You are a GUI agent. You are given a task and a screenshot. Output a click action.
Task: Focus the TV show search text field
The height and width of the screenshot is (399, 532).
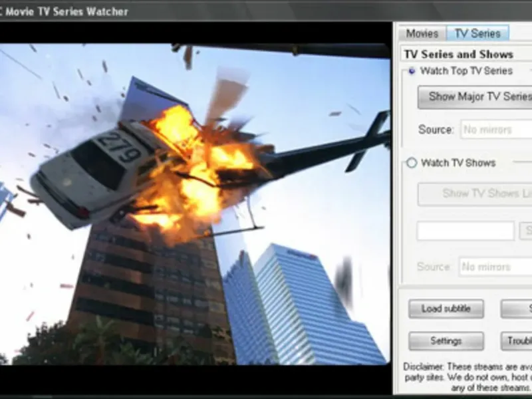465,231
